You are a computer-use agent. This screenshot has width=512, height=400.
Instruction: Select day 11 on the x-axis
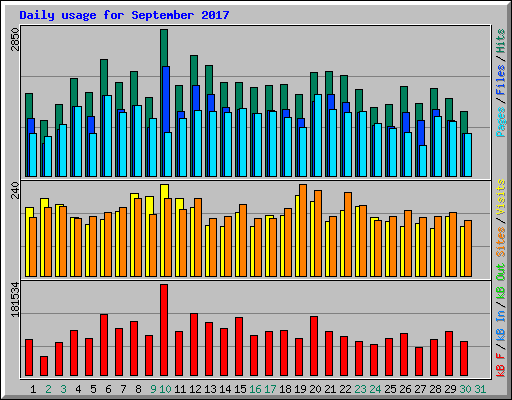tap(180, 389)
